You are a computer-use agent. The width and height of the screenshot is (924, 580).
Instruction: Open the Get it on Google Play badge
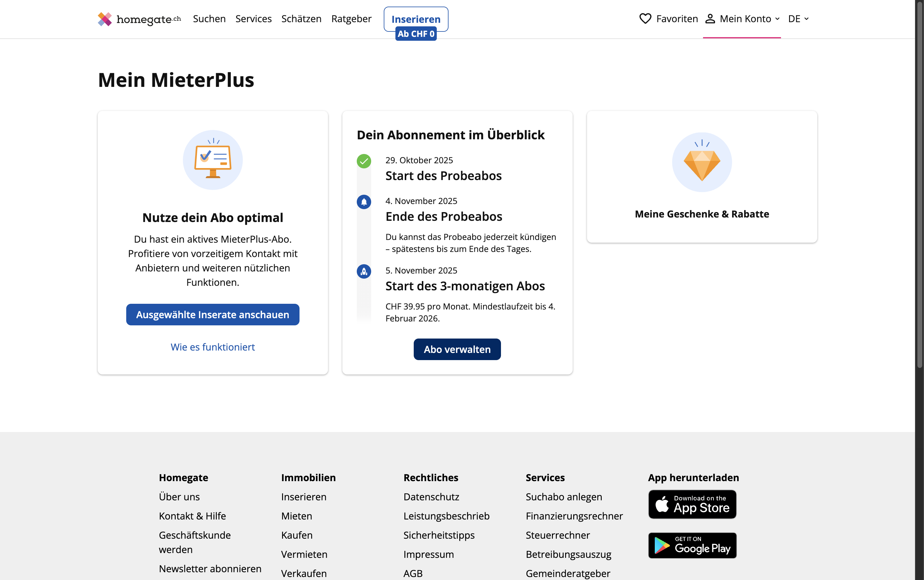pyautogui.click(x=692, y=545)
